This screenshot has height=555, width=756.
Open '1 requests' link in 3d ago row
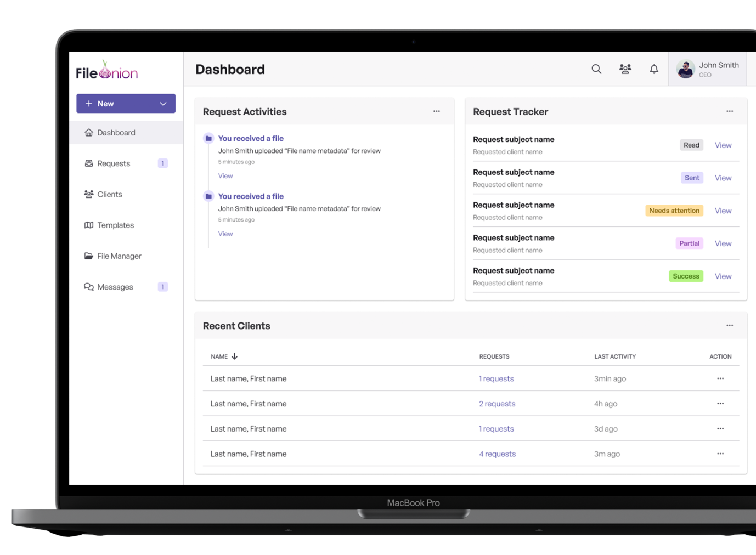(497, 429)
